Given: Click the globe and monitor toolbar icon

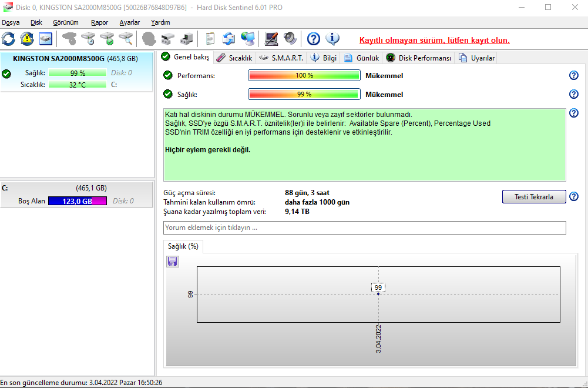Looking at the screenshot, I should click(247, 39).
